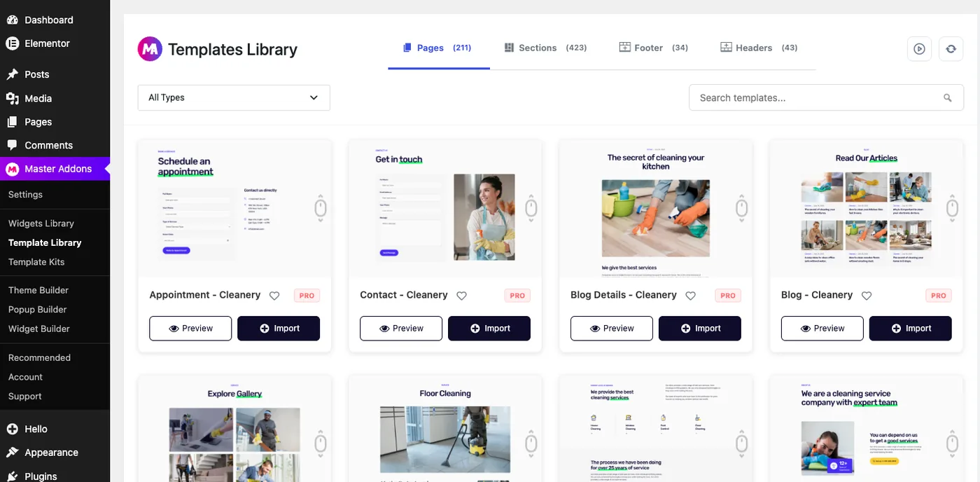Import the Blog Details - Cleanery template
This screenshot has width=980, height=482.
[x=700, y=329]
